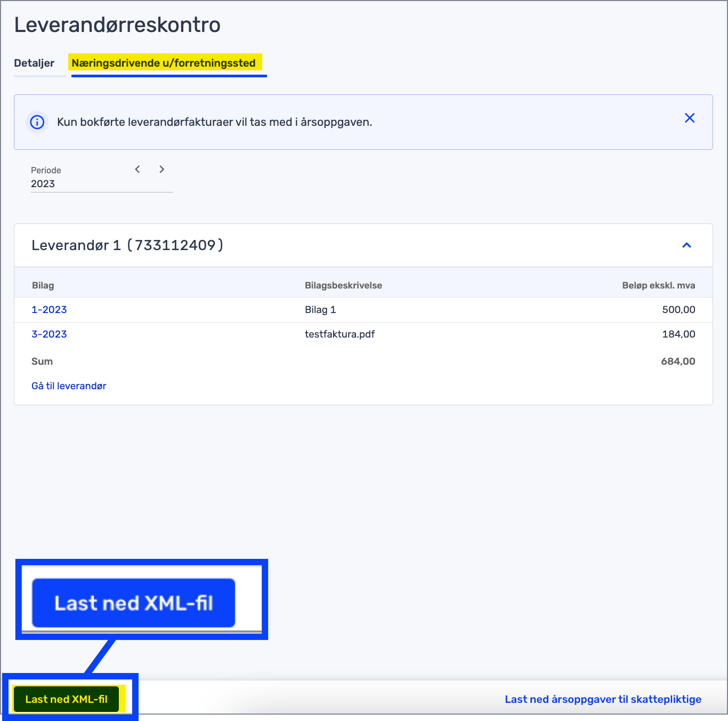Go to the previous period with the left chevron
This screenshot has width=728, height=721.
tap(137, 169)
